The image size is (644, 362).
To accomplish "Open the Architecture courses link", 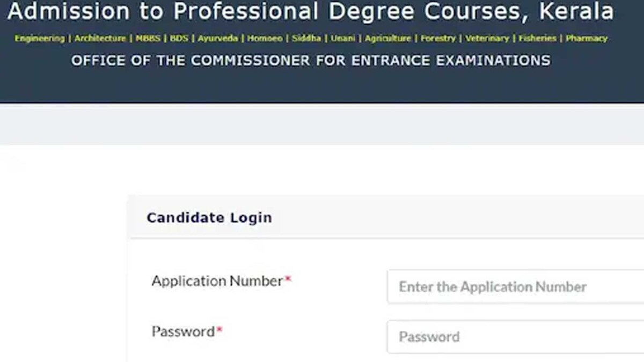I will (100, 38).
